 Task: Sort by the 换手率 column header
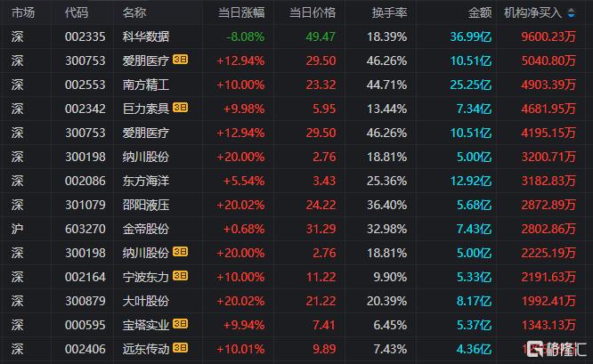(389, 12)
